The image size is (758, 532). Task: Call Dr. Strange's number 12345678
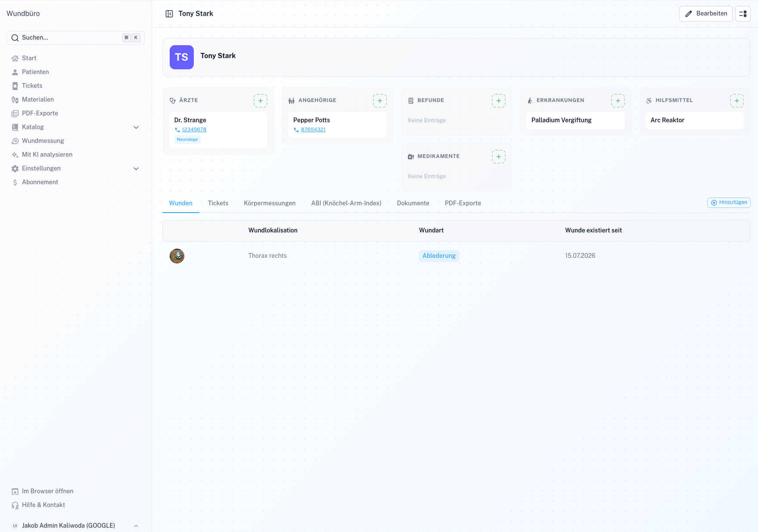pyautogui.click(x=194, y=130)
